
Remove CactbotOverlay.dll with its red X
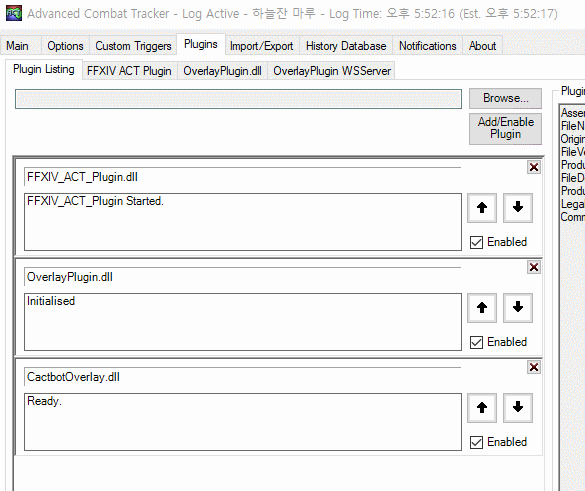point(534,367)
